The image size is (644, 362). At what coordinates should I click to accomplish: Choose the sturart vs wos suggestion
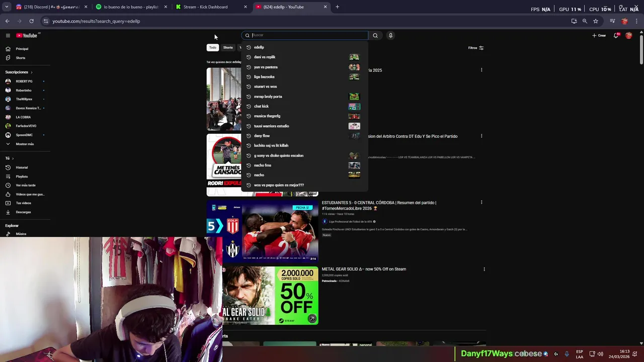[x=305, y=86]
